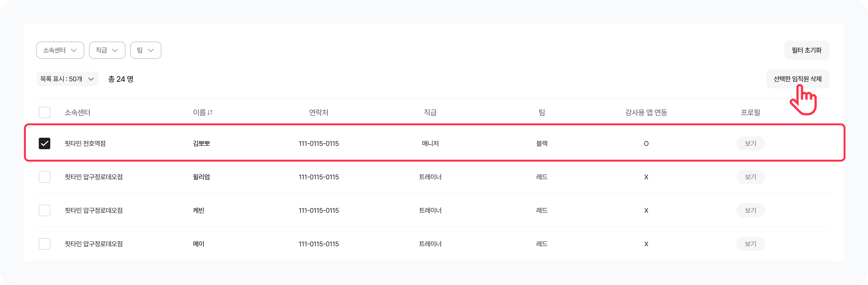This screenshot has height=285, width=868.
Task: Check the 윌리엄 row checkbox
Action: point(45,177)
